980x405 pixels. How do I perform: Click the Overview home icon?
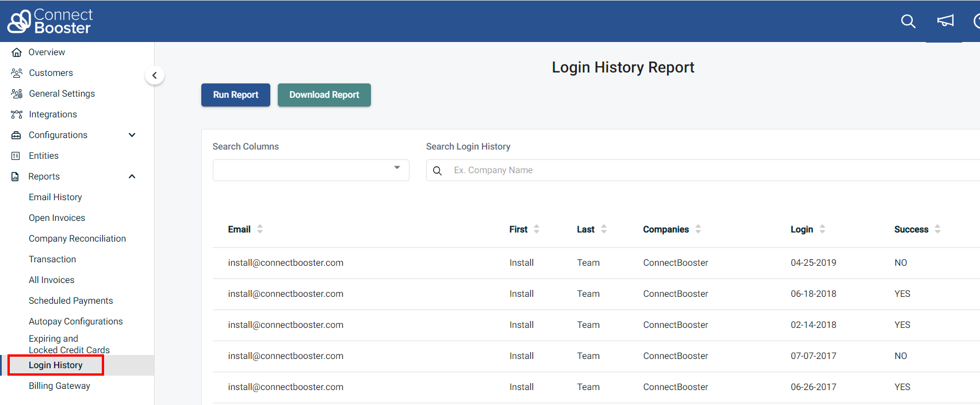[17, 52]
